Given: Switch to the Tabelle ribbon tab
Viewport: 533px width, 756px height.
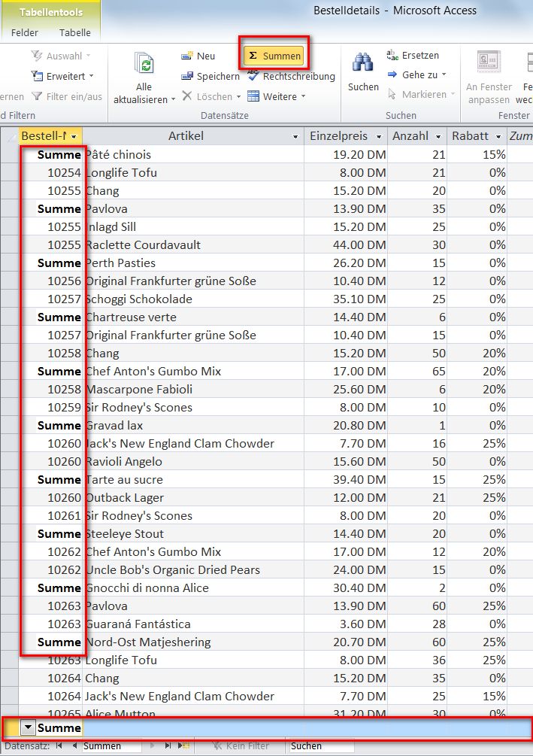Looking at the screenshot, I should pos(74,33).
